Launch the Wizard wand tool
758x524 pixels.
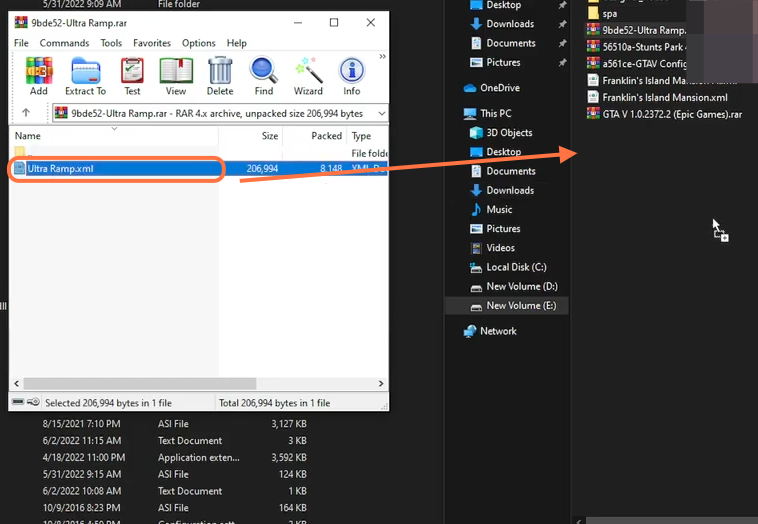tap(308, 76)
